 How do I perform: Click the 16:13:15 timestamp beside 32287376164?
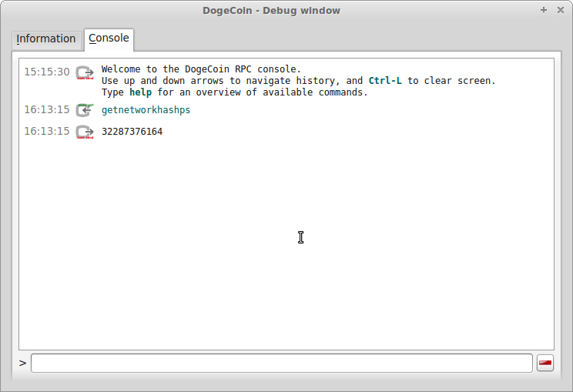click(x=47, y=131)
